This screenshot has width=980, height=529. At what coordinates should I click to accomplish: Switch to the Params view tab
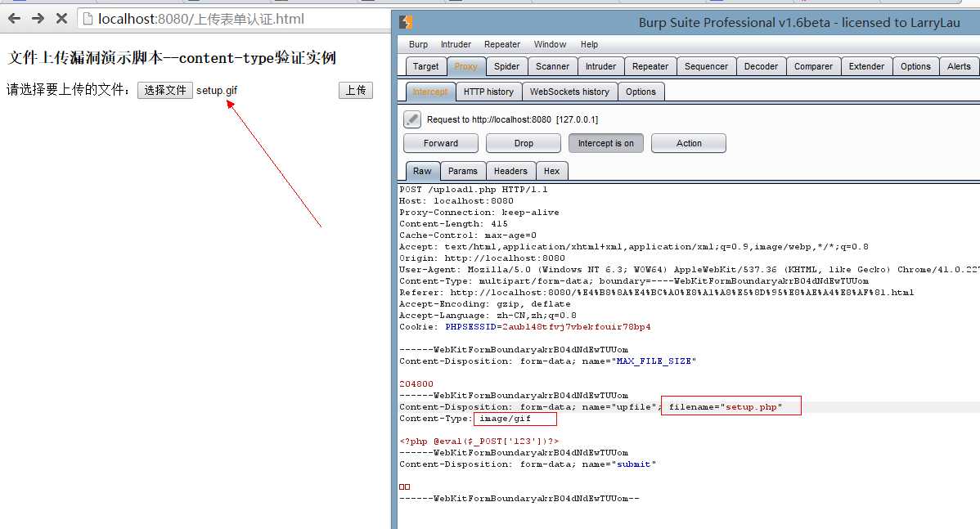pos(462,171)
